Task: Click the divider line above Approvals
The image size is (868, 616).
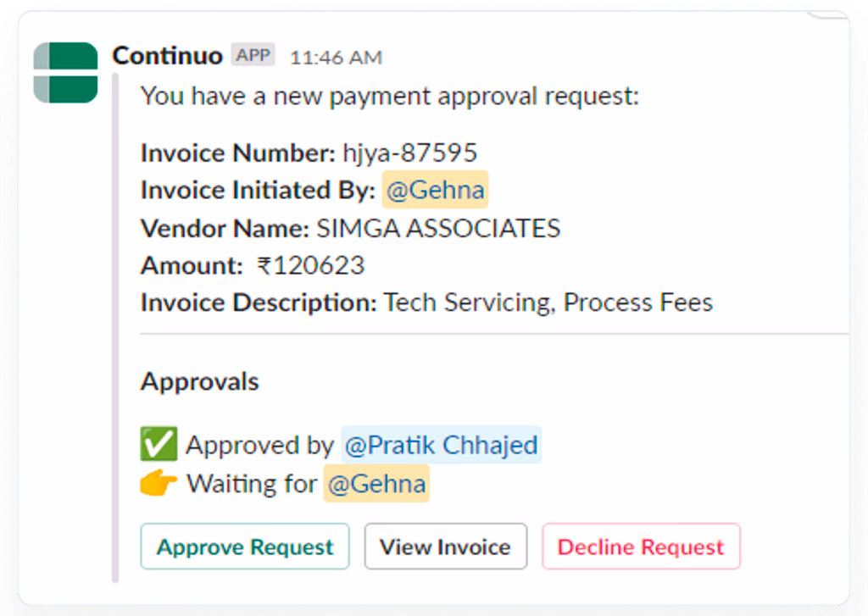Action: pos(492,334)
